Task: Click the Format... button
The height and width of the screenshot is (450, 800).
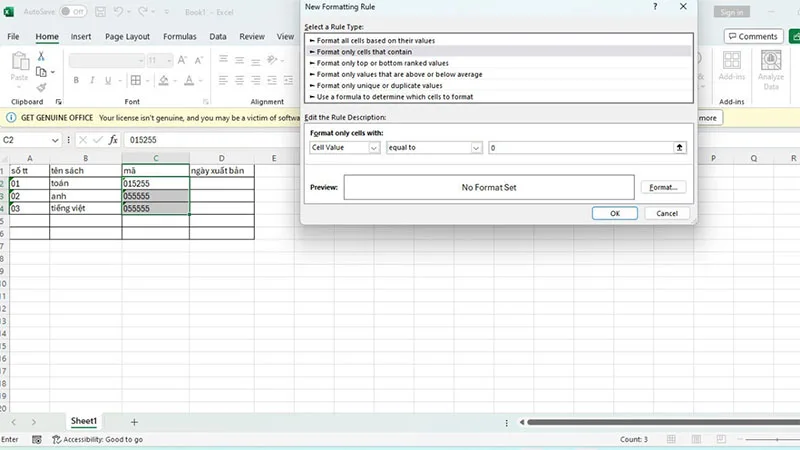Action: tap(663, 187)
